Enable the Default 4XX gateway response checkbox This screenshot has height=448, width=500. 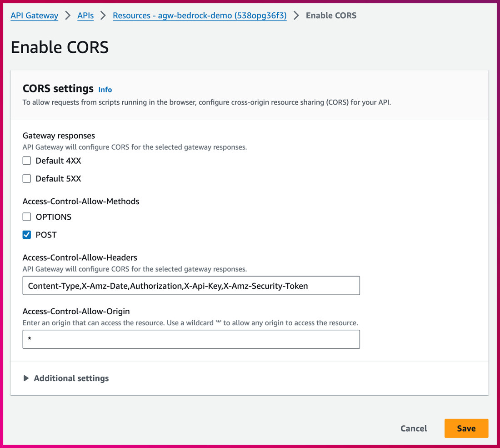pyautogui.click(x=27, y=161)
